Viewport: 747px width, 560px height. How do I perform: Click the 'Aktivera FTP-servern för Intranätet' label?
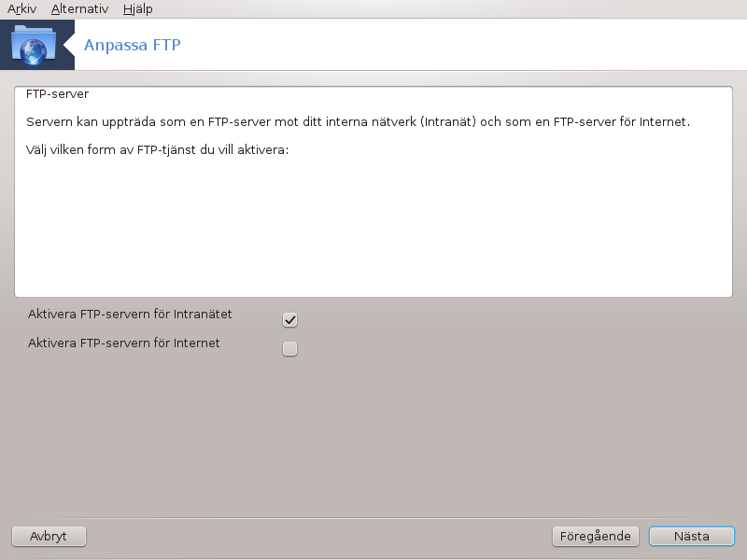[130, 315]
